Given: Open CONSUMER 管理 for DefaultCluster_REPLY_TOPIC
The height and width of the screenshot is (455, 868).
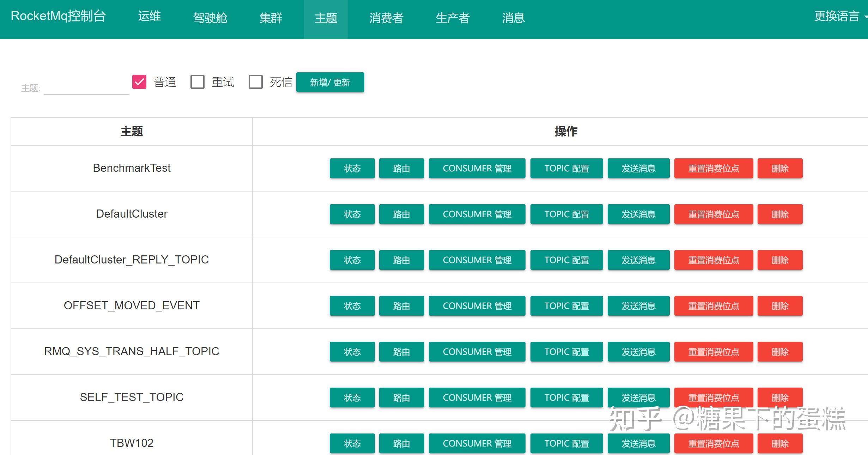Looking at the screenshot, I should click(x=477, y=260).
